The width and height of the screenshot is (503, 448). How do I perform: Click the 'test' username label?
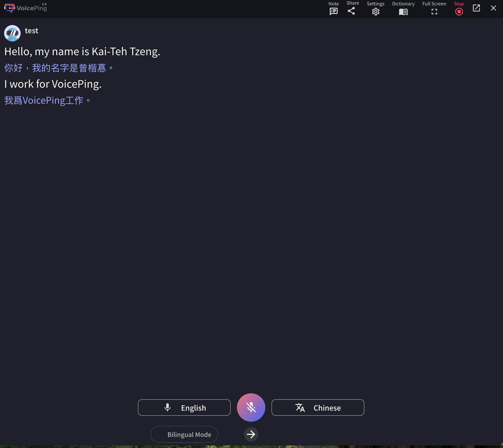pyautogui.click(x=31, y=31)
